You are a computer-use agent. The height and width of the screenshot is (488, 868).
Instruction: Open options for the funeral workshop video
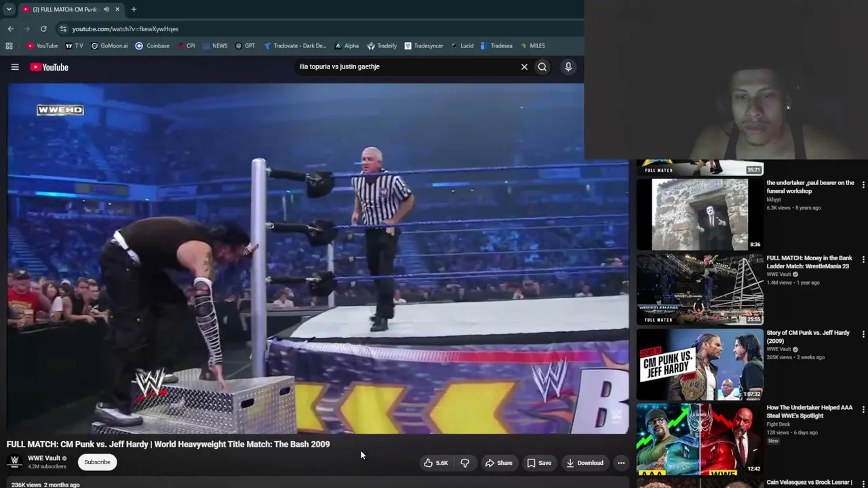pos(863,184)
